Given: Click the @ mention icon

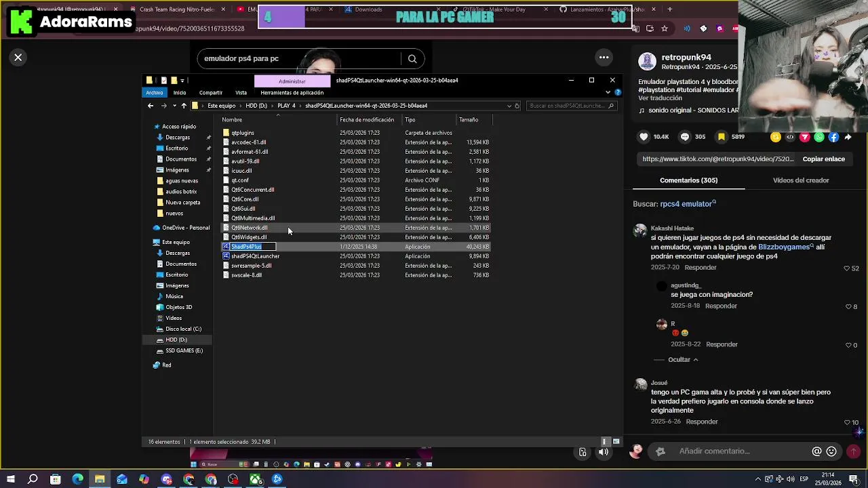Looking at the screenshot, I should tap(816, 451).
